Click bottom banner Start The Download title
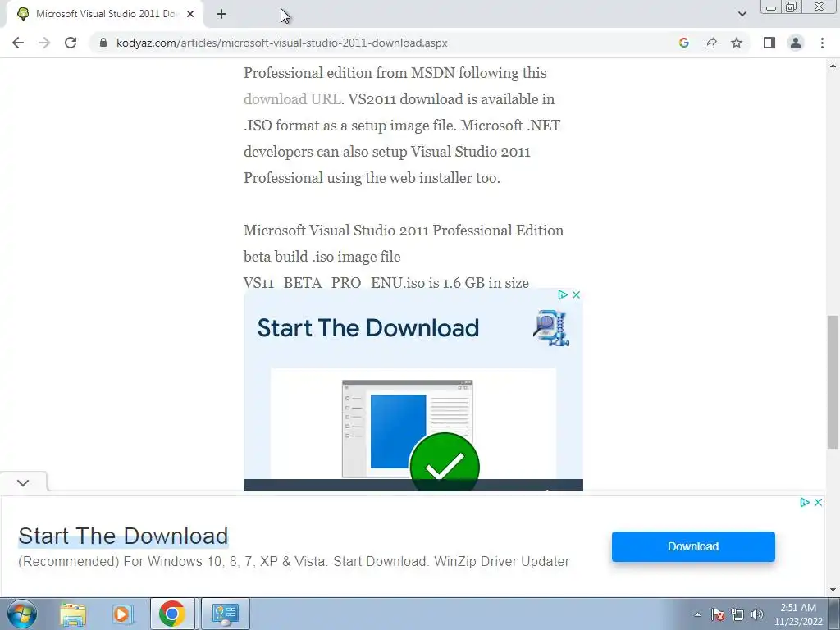840x630 pixels. (x=123, y=536)
